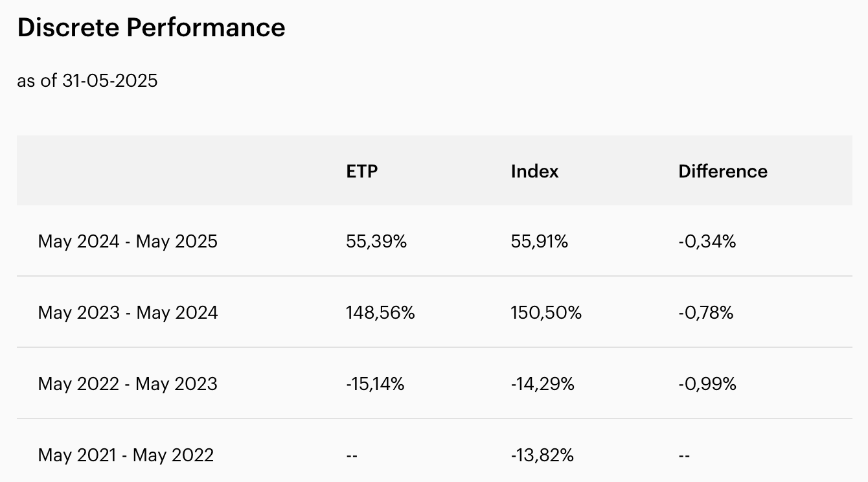Click the 'as of 31-05-2025' date text
The width and height of the screenshot is (868, 482).
tap(87, 81)
